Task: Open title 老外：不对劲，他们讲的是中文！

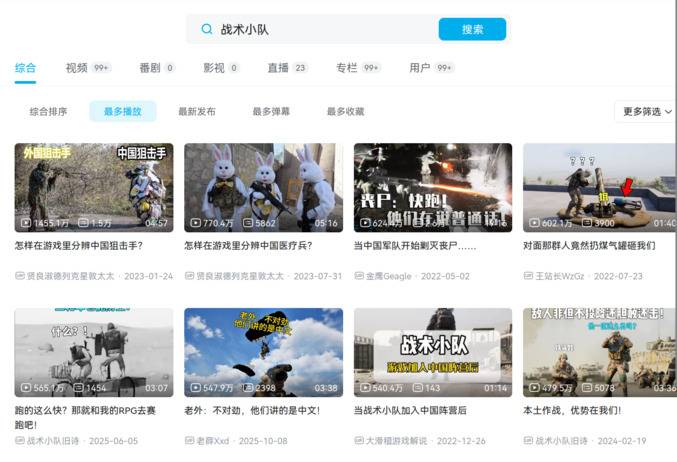Action: 252,411
